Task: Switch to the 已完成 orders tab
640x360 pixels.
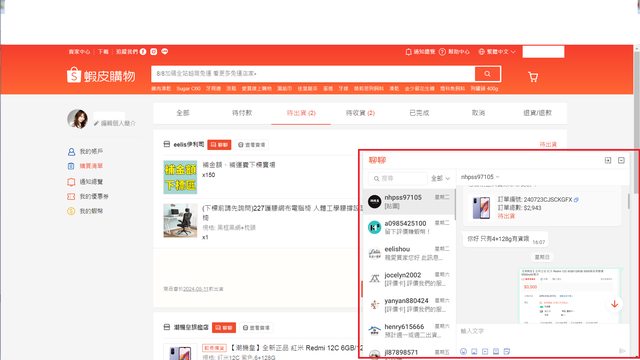Action: coord(419,113)
